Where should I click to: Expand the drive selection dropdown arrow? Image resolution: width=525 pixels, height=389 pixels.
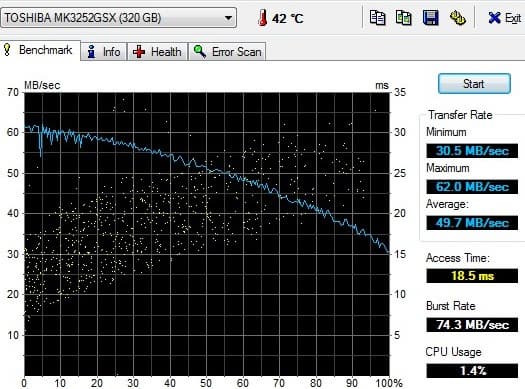[228, 18]
